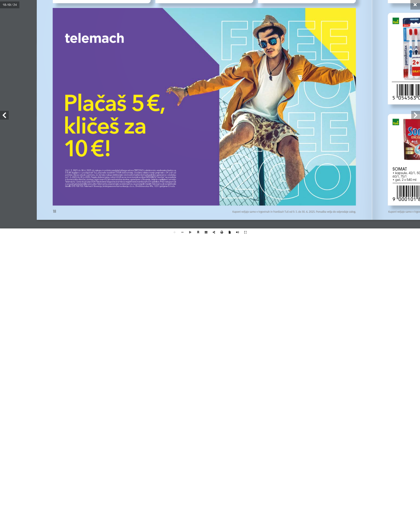Go to the next page spread
The height and width of the screenshot is (512, 420).
[x=415, y=115]
